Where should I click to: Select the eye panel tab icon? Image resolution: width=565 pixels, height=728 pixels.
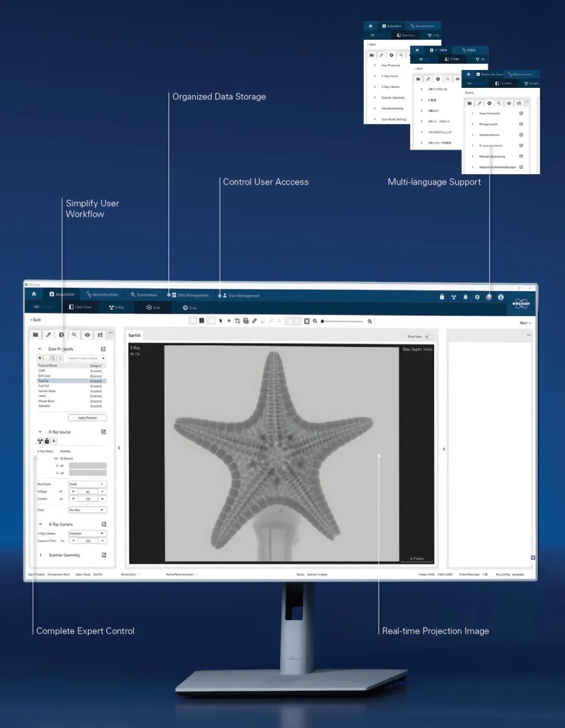tap(87, 335)
